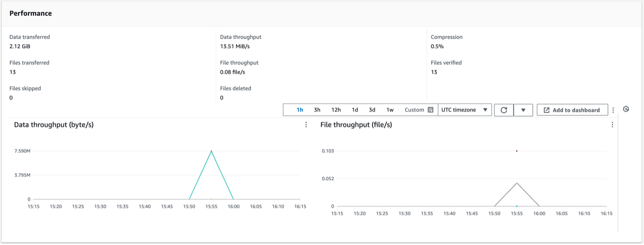Click the 7.590M y-axis label

pos(23,151)
